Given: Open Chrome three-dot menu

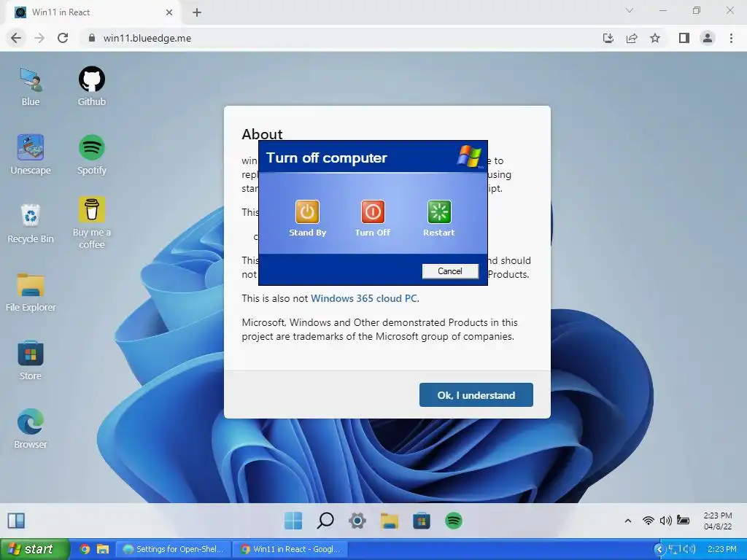Looking at the screenshot, I should pos(731,38).
